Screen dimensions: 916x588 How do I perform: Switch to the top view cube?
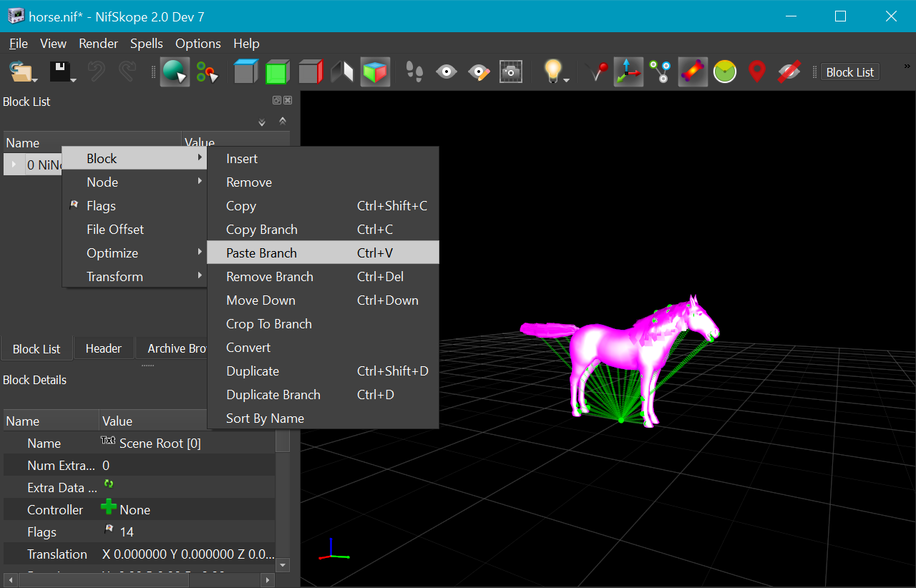pos(245,72)
